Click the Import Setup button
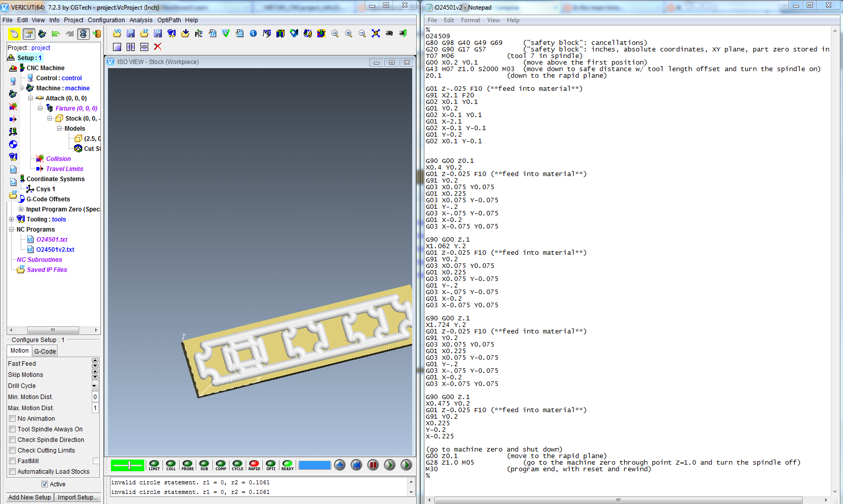Viewport: 843px width, 504px height. [77, 497]
